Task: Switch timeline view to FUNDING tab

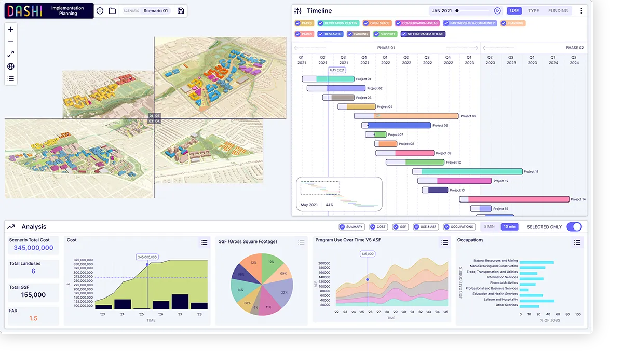Action: click(x=558, y=11)
